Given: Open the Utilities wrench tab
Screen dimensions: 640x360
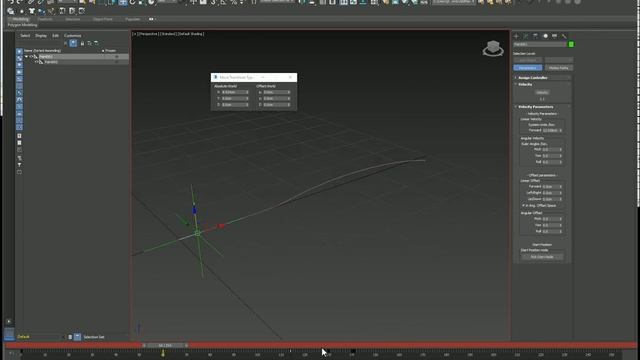Looking at the screenshot, I should pos(564,36).
